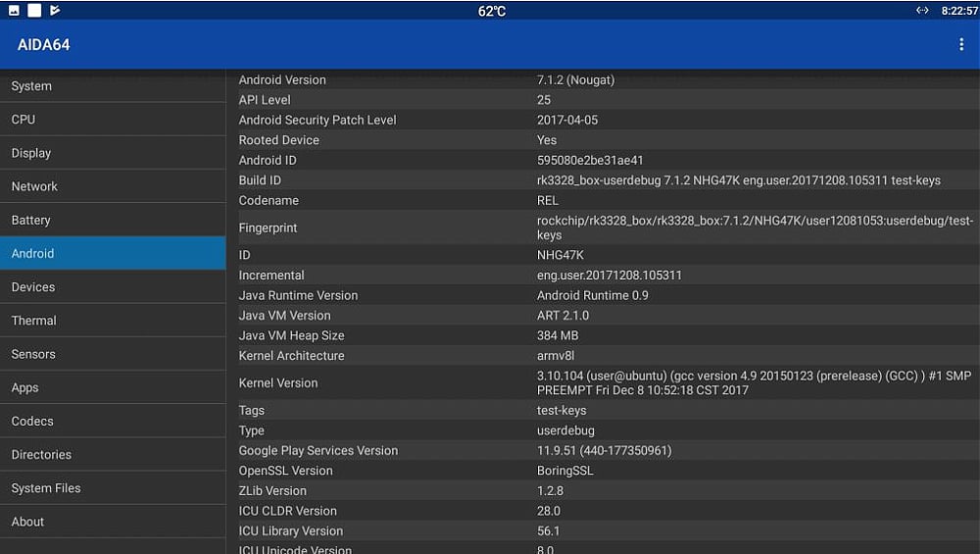Tap the image notification icon in status bar
Screen dimensions: 980x554
click(x=14, y=11)
